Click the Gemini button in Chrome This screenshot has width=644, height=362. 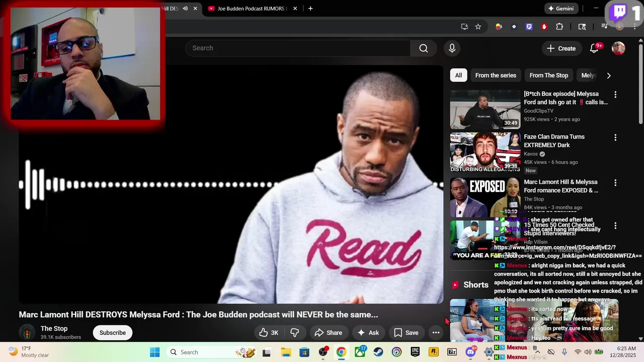pos(561,9)
